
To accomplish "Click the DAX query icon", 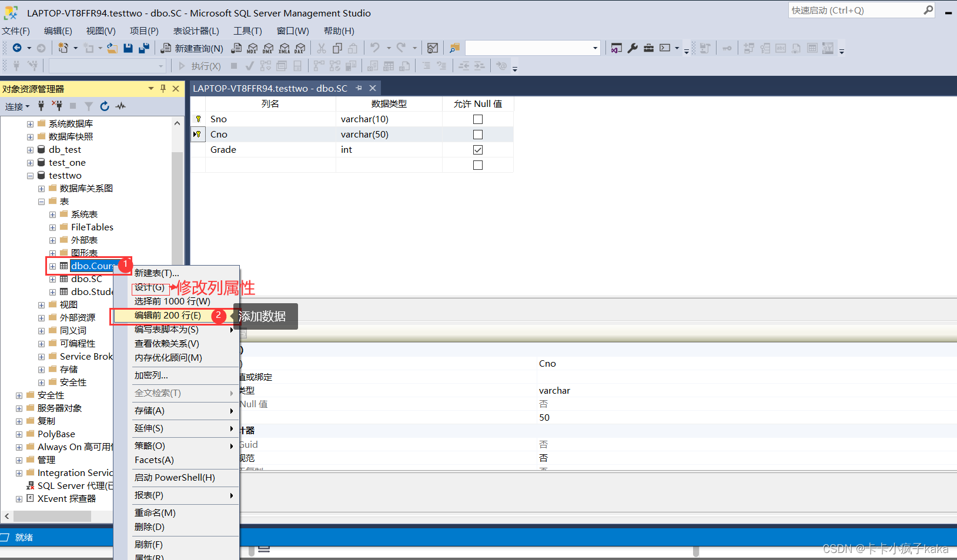I will tap(300, 48).
